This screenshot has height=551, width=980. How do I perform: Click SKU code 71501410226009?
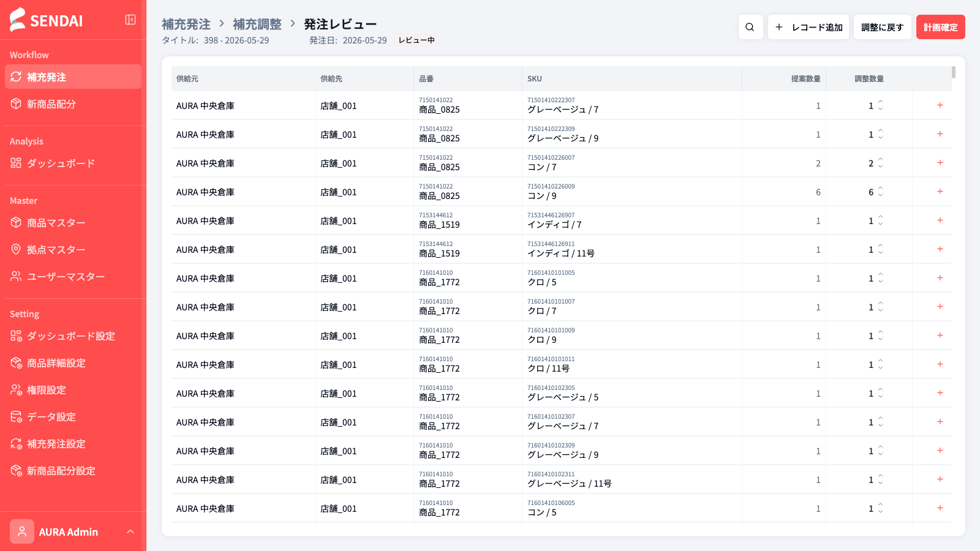(551, 186)
